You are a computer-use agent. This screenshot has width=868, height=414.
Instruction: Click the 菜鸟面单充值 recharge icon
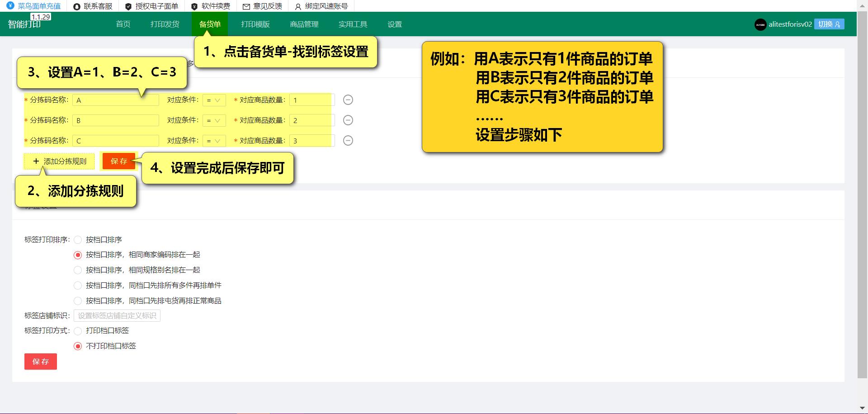10,6
